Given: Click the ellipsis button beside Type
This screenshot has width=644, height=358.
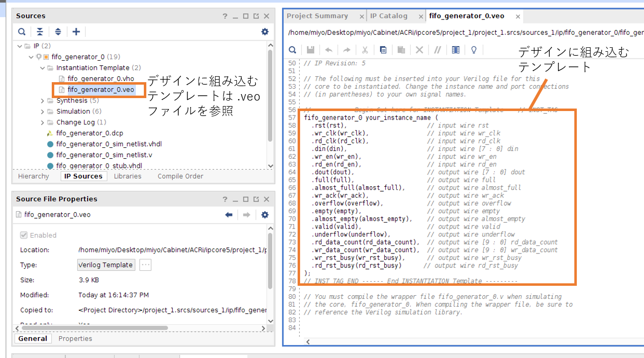Looking at the screenshot, I should [x=145, y=265].
